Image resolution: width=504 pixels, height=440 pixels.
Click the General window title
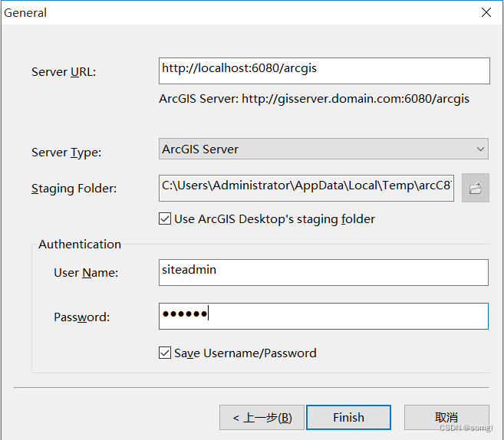coord(25,13)
